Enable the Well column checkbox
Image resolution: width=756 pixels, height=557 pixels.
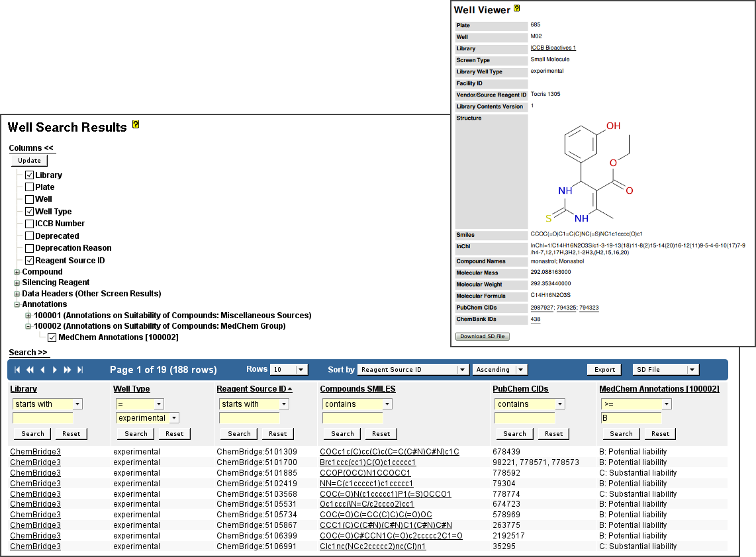29,199
